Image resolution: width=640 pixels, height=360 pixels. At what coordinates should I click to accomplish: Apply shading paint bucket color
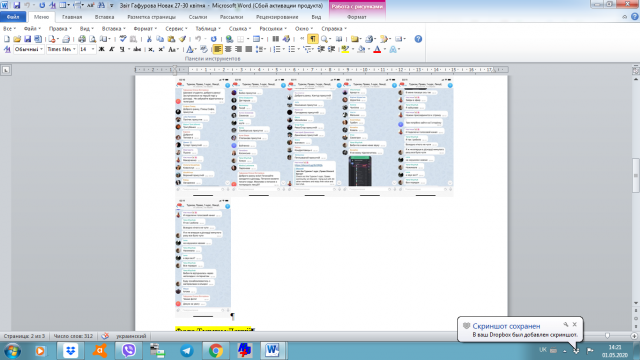click(361, 49)
